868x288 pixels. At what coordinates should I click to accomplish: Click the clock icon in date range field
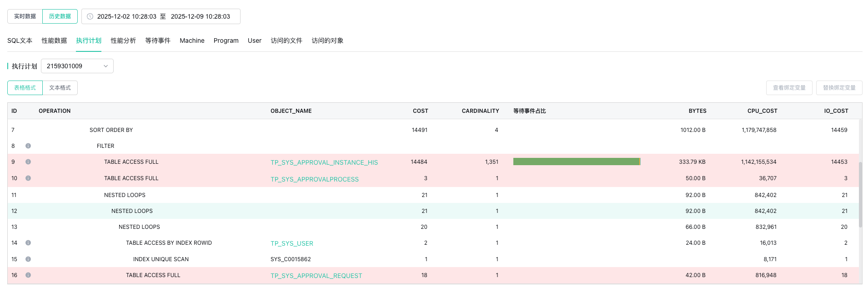click(90, 16)
